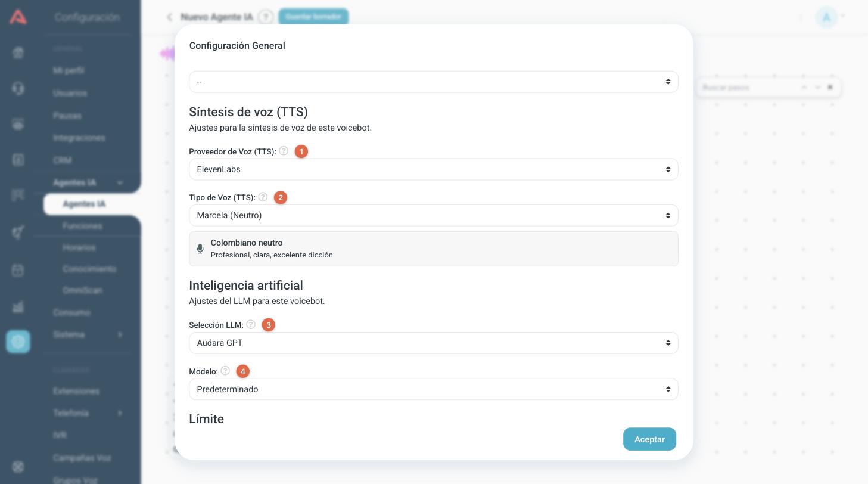Open Campañas Voz in the sidebar
The height and width of the screenshot is (484, 868).
click(x=82, y=458)
